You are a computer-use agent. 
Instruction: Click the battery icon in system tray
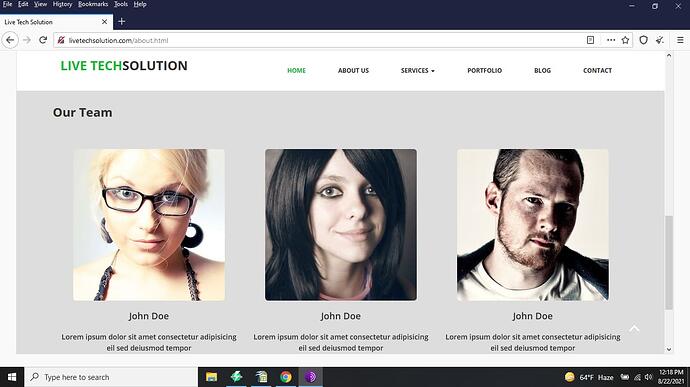click(624, 377)
